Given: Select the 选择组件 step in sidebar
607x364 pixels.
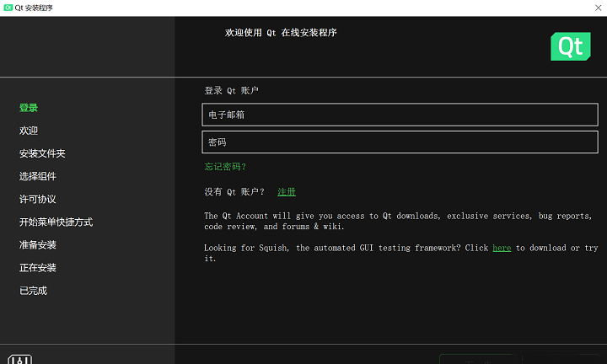Looking at the screenshot, I should coord(38,176).
